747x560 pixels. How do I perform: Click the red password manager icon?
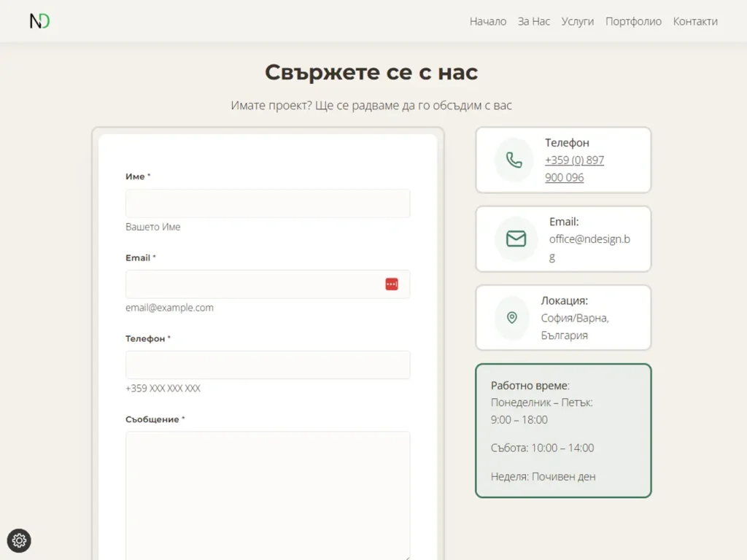[392, 284]
